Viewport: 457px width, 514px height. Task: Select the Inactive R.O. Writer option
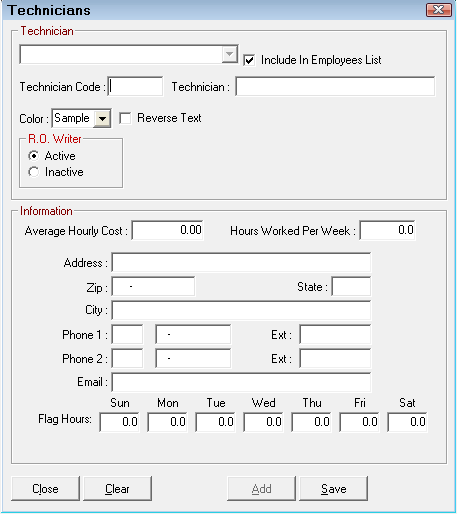point(34,172)
